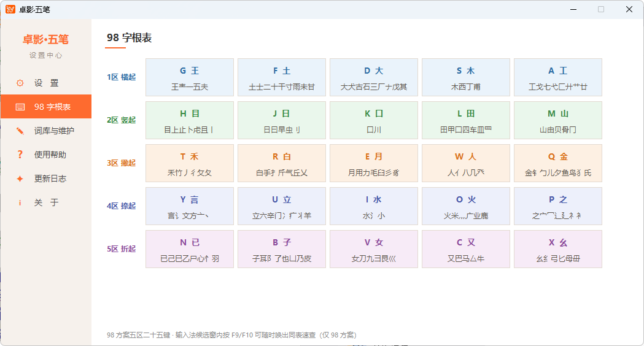Click the 5区 折起 row label
Viewport: 644px width, 346px height.
pyautogui.click(x=121, y=249)
